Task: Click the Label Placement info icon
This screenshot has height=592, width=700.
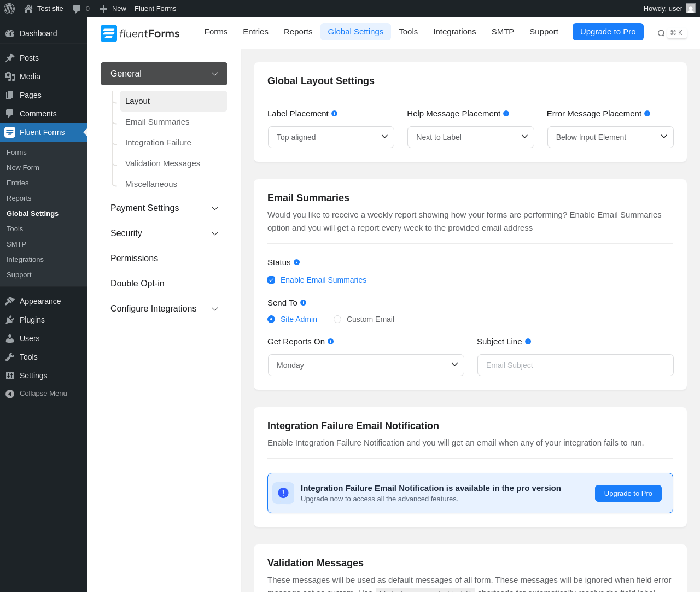Action: [x=335, y=114]
